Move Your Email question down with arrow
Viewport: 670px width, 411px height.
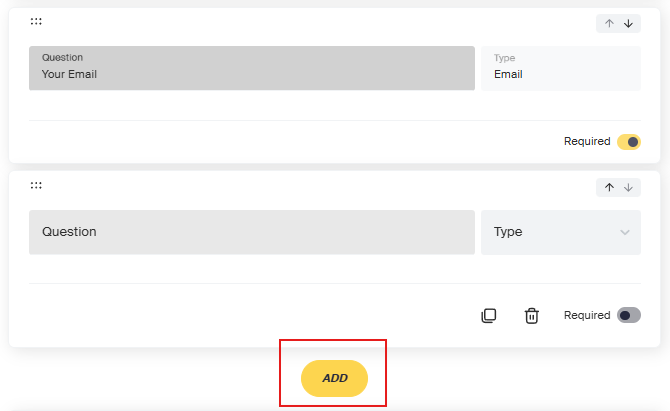628,23
